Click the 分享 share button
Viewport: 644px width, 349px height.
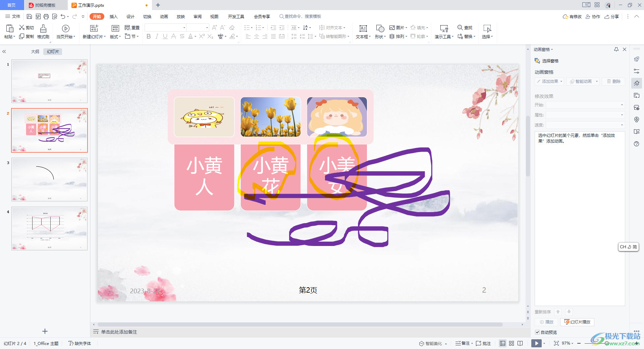click(611, 16)
